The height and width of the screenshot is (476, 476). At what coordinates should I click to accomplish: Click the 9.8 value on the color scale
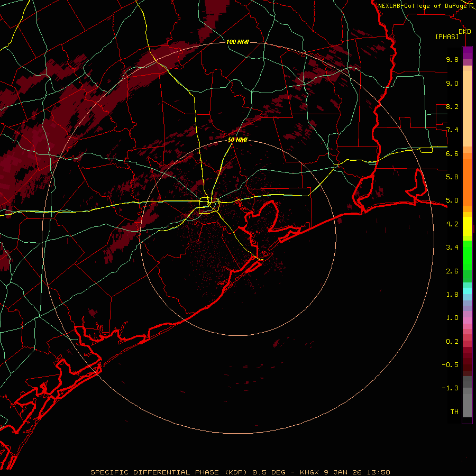click(452, 60)
